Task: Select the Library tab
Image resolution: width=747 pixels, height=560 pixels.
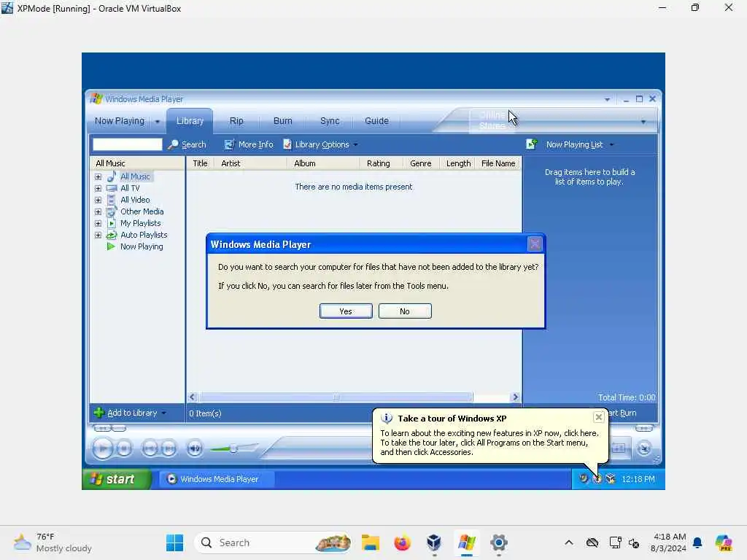Action: point(190,121)
